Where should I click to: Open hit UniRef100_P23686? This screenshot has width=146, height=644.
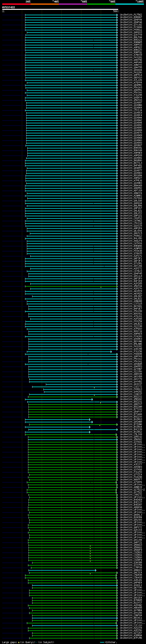click(x=131, y=27)
